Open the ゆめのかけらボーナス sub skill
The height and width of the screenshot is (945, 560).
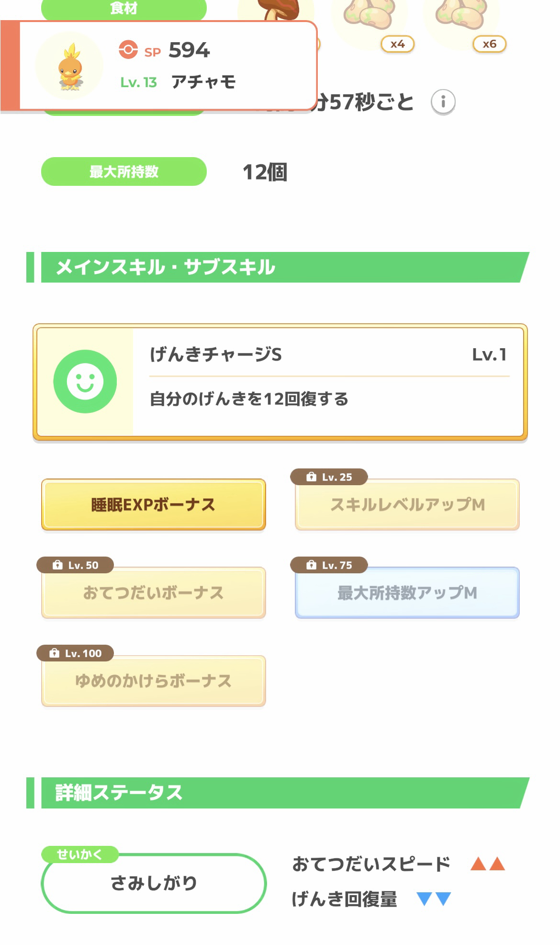[153, 681]
